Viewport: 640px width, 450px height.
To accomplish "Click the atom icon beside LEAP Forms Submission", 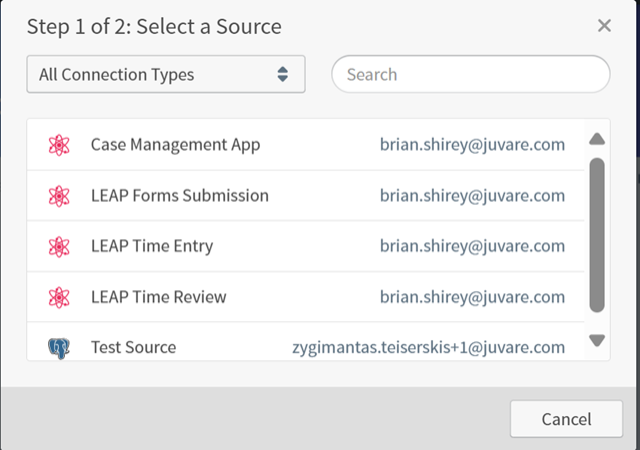I will click(59, 196).
